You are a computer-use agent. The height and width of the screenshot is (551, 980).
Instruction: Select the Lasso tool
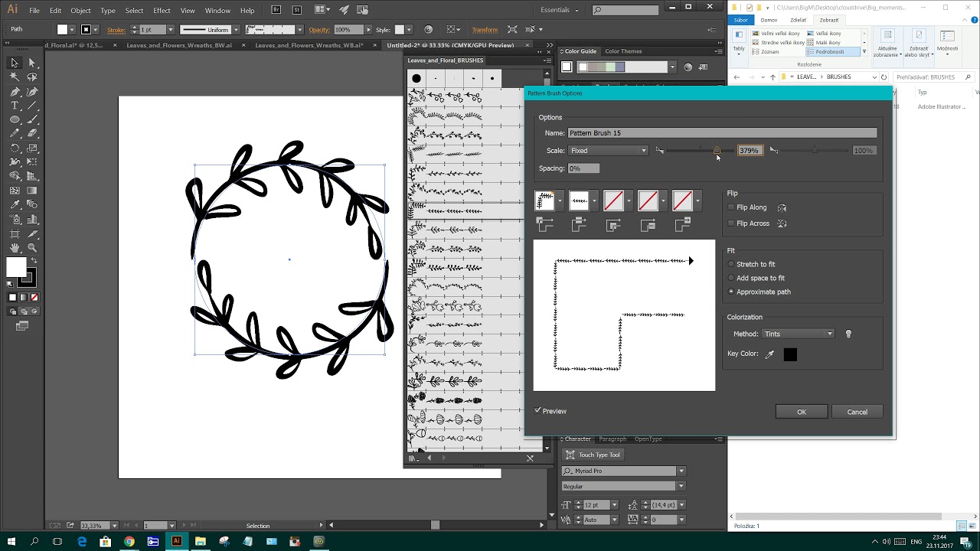(32, 77)
